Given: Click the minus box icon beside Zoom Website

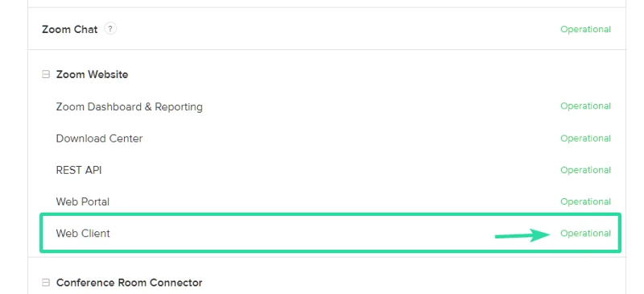Looking at the screenshot, I should click(46, 74).
